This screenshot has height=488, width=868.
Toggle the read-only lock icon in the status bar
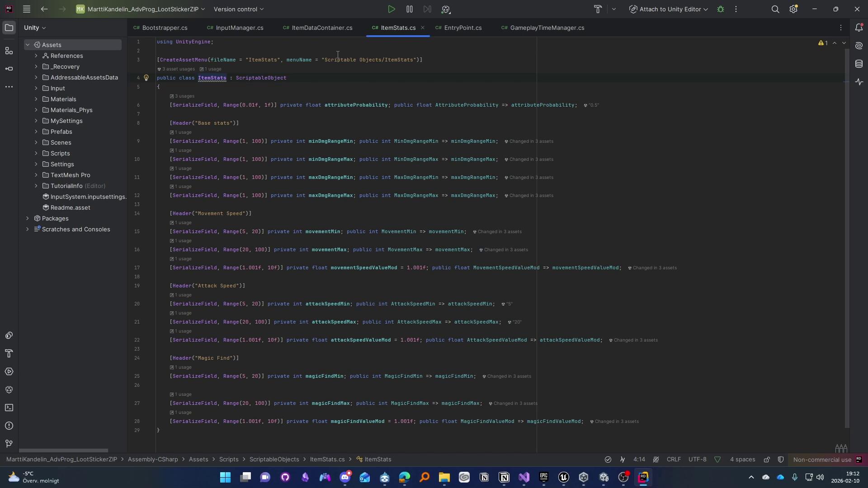pos(767,460)
